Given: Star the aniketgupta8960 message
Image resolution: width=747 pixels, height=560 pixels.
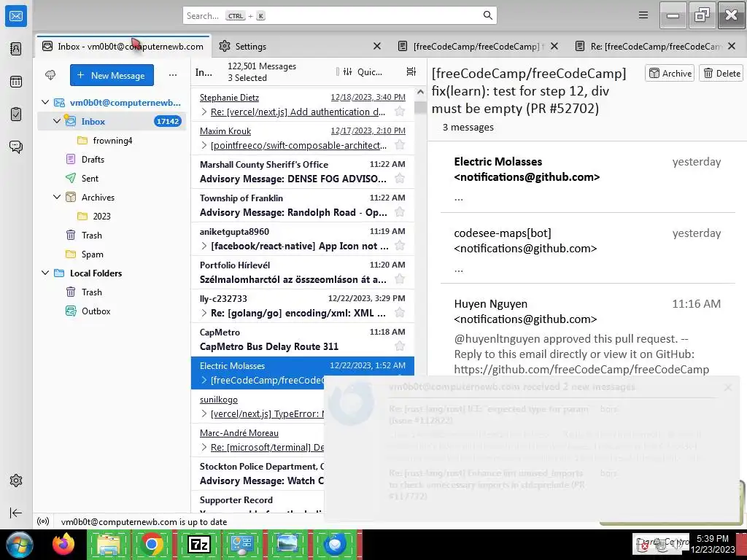Looking at the screenshot, I should 400,246.
